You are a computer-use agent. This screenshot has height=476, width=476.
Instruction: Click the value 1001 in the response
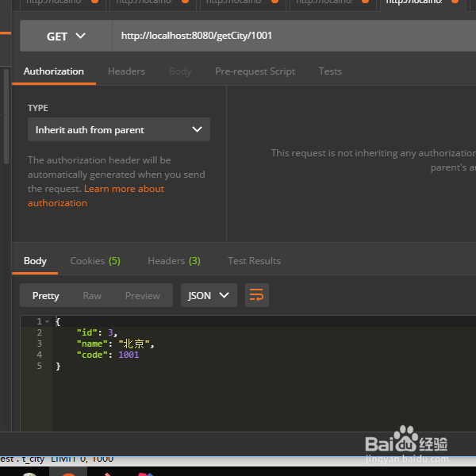pos(129,355)
